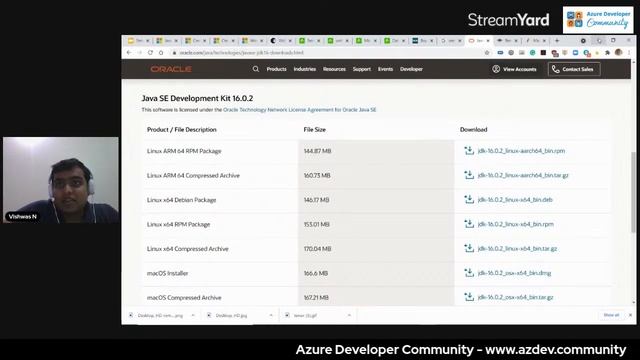
Task: Click download icon for Linux ARM 64 RPM Package
Action: (x=469, y=151)
